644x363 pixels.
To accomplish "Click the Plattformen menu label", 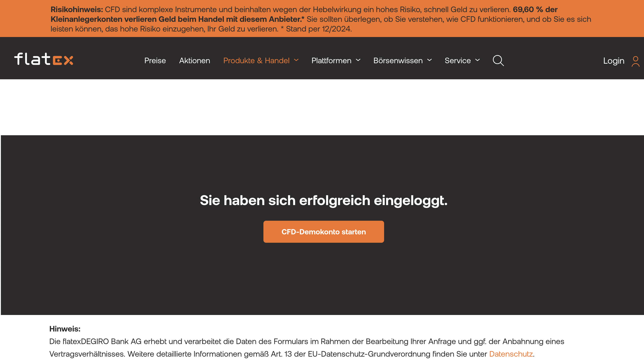I will 331,61.
